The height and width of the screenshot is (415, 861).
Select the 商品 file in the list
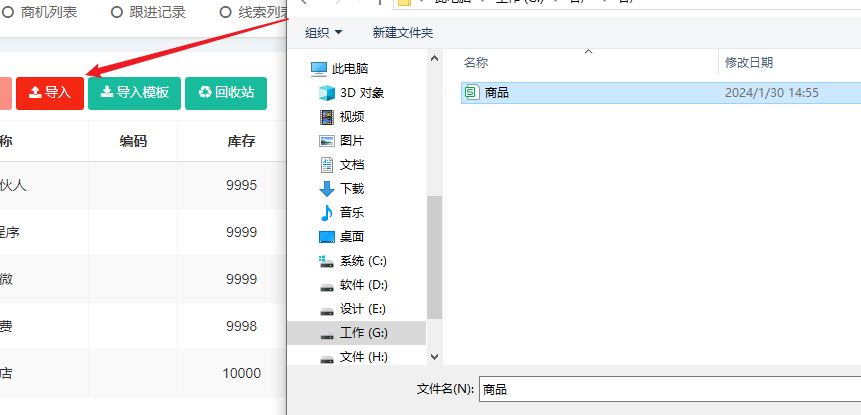point(661,93)
